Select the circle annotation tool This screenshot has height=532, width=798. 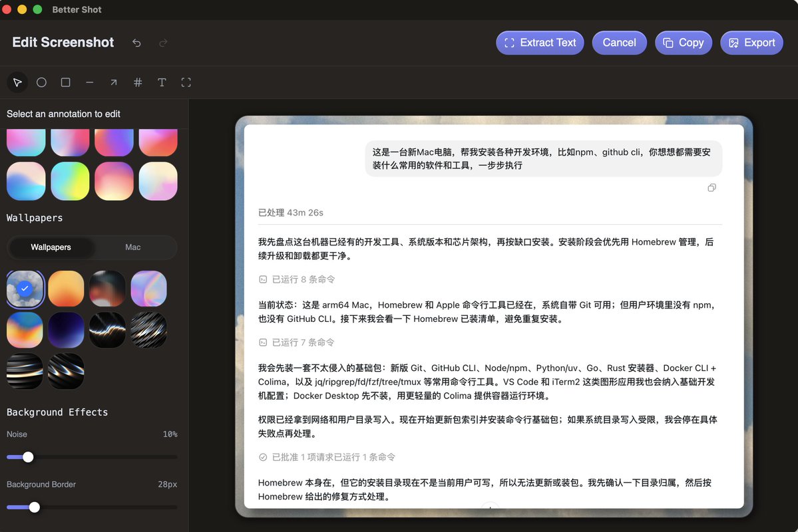(x=41, y=82)
